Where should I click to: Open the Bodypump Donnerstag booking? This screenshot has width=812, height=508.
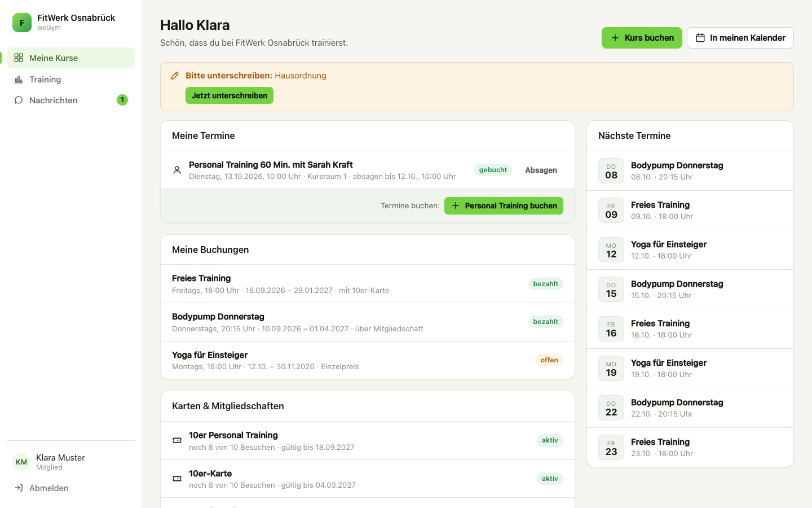pyautogui.click(x=368, y=322)
